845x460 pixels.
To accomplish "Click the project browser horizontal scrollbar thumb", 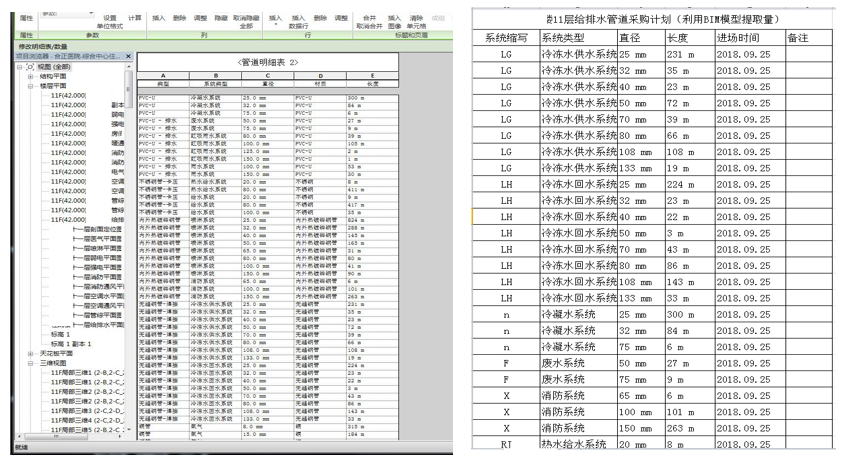I will 56,436.
